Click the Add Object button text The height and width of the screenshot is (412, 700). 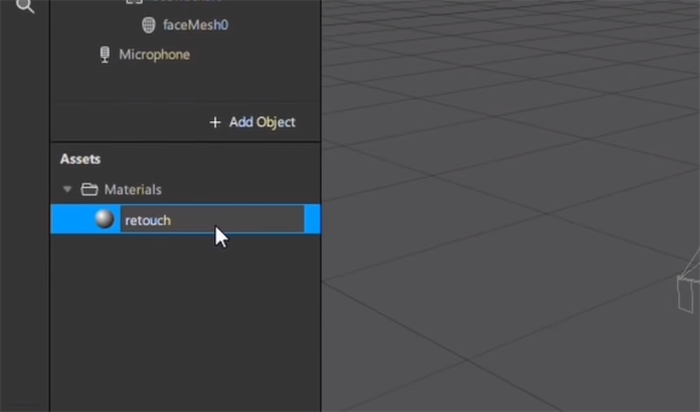262,122
